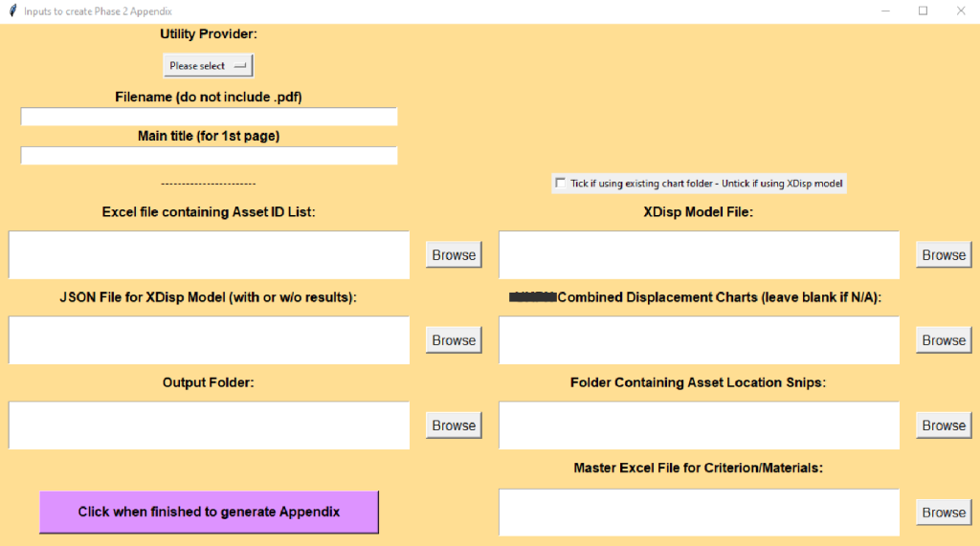980x546 pixels.
Task: Click the Asset ID List path box
Action: tap(209, 255)
